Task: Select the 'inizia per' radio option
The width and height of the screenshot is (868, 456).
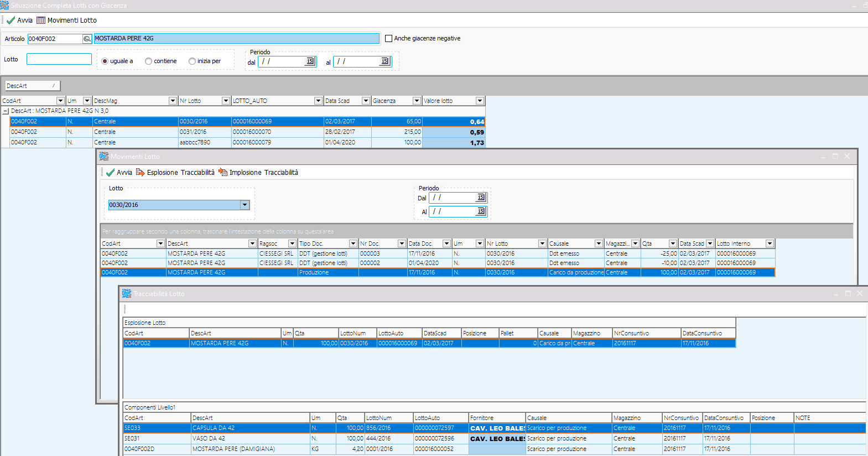Action: (x=192, y=61)
